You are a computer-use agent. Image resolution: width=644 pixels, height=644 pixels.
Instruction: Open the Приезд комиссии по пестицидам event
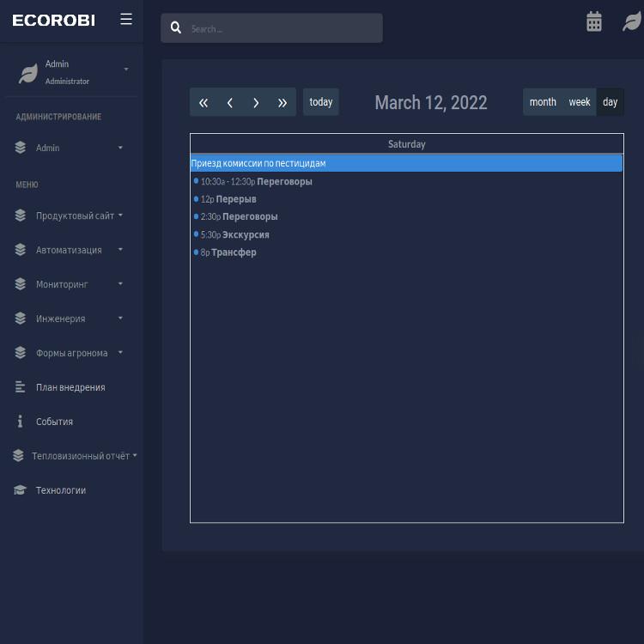click(x=406, y=163)
